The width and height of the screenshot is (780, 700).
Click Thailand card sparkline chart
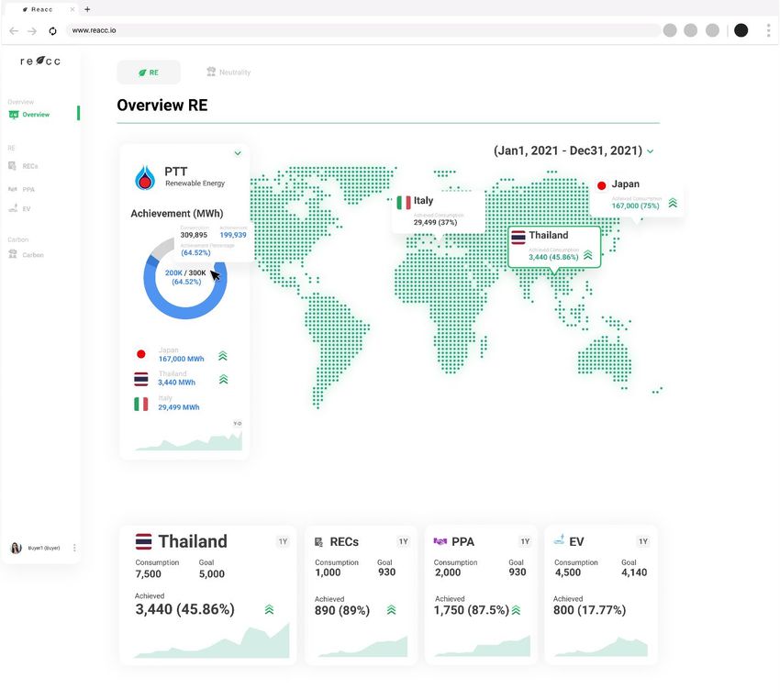(x=212, y=640)
